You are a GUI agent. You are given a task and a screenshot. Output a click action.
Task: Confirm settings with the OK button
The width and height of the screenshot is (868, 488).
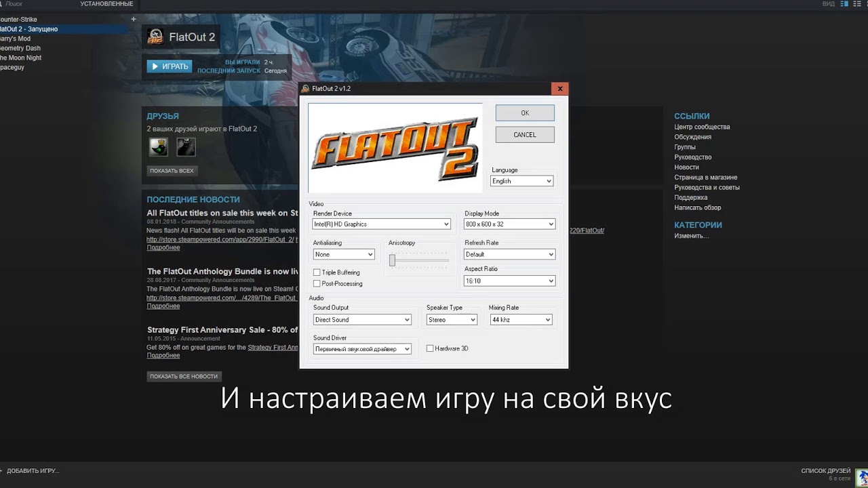tap(525, 113)
